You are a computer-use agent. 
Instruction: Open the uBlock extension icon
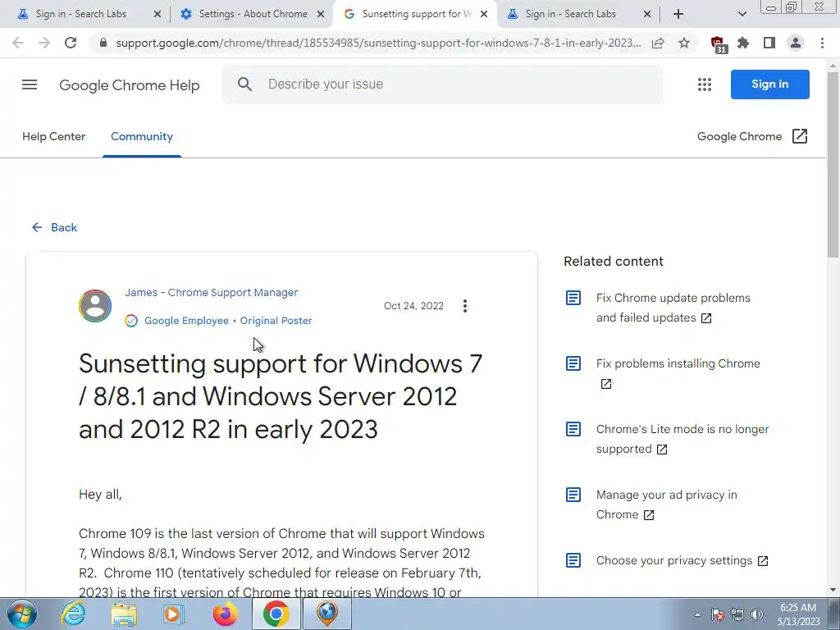[718, 44]
